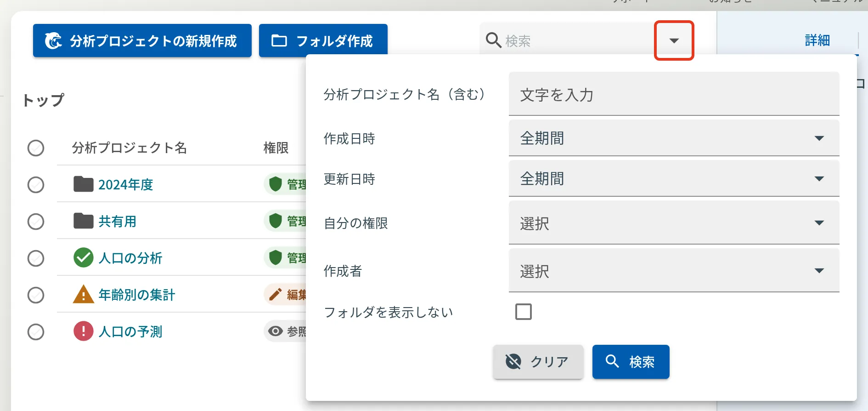Open the 2024年度 folder link
Image resolution: width=868 pixels, height=411 pixels.
(x=125, y=185)
